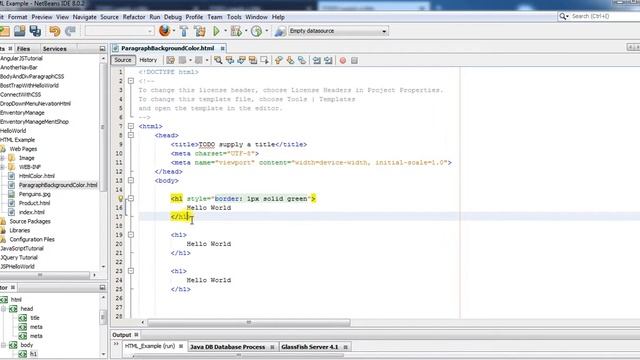The width and height of the screenshot is (640, 360).
Task: Click the Debug Project icon
Action: 236,31
